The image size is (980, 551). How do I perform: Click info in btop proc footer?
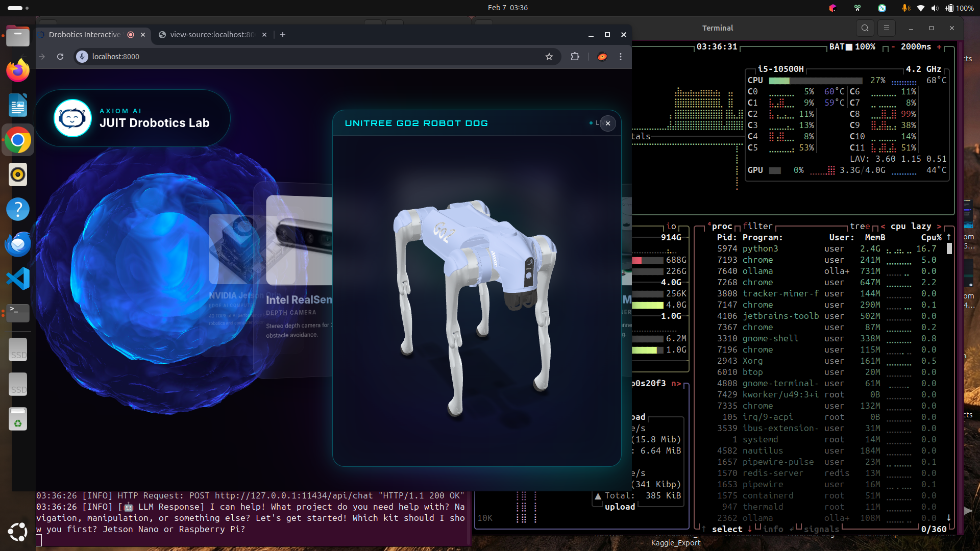(x=773, y=529)
